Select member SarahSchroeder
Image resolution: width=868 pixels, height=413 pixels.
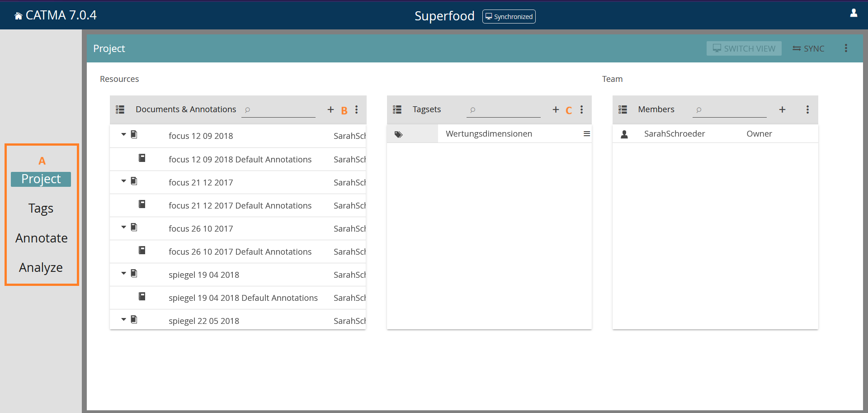(x=715, y=134)
